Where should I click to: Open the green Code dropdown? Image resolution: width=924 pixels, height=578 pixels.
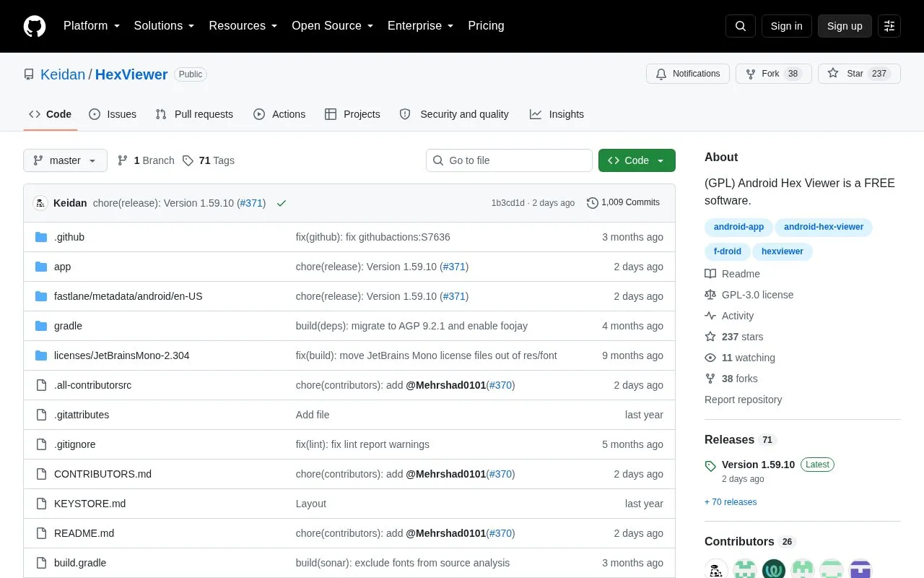(x=637, y=160)
